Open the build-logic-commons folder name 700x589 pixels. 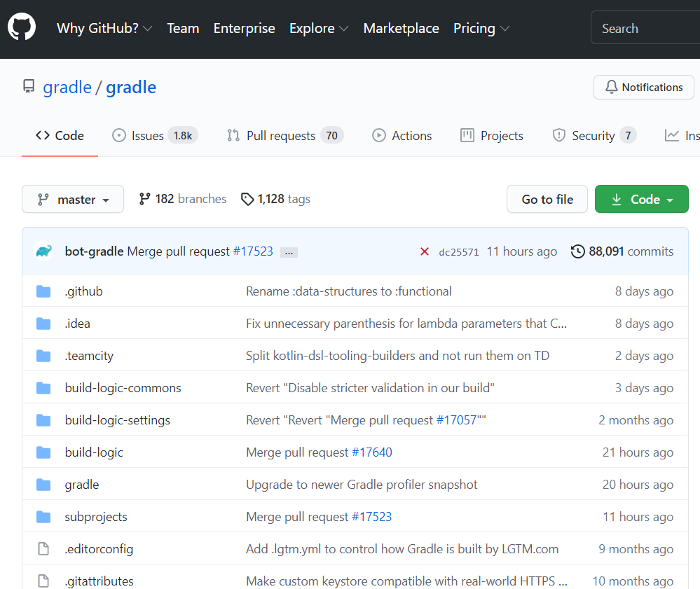[123, 388]
